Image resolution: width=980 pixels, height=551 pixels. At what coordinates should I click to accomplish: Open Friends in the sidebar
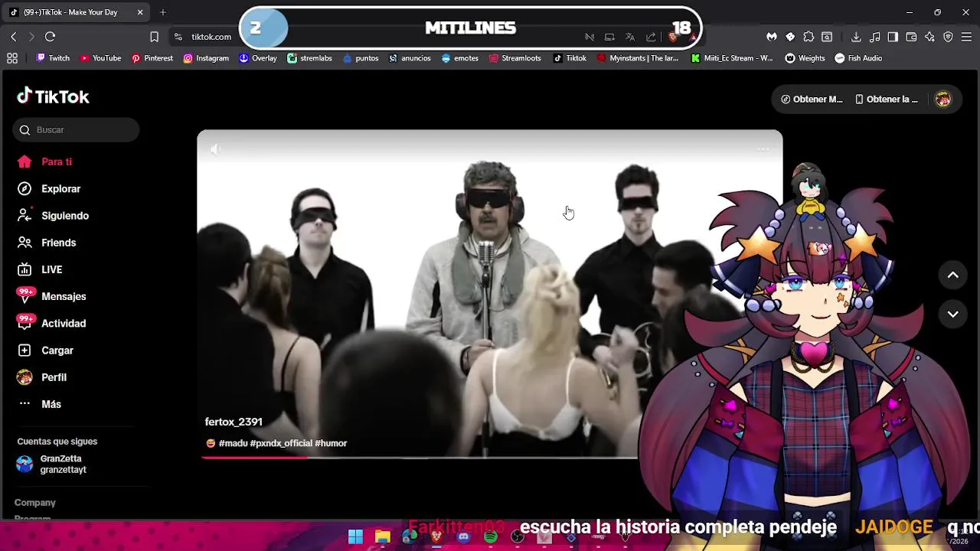(x=47, y=243)
